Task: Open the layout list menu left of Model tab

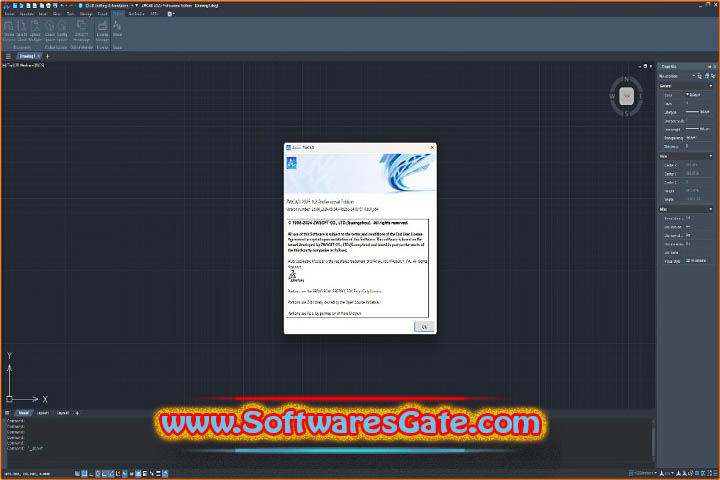Action: tap(7, 413)
